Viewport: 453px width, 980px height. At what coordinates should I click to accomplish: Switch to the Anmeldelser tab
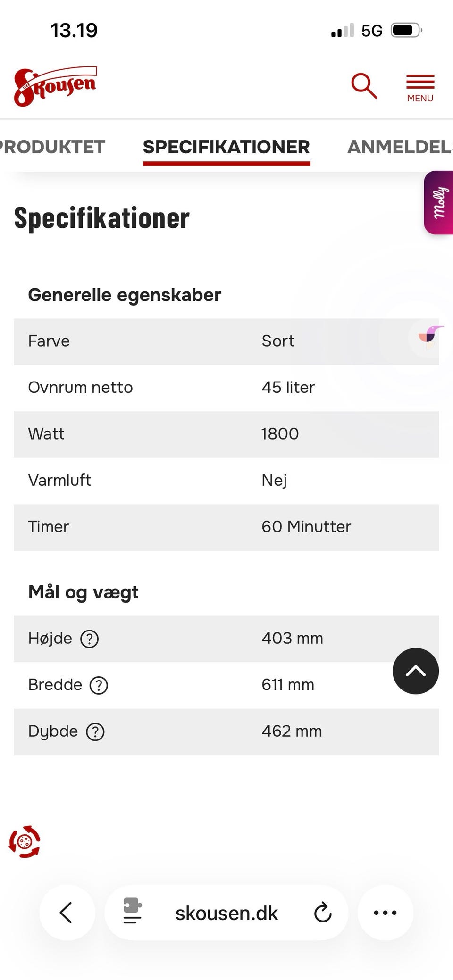pos(399,147)
